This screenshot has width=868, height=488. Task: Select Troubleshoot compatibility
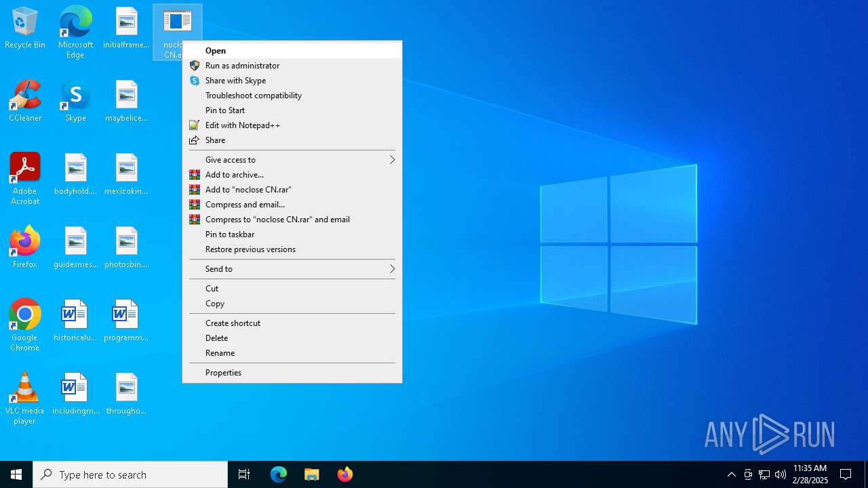(292, 95)
